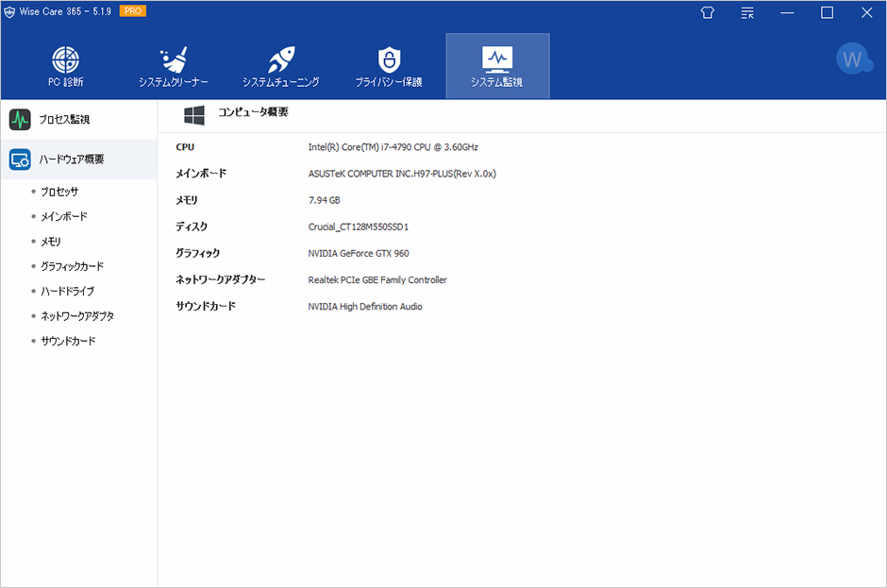Open グラフィックカード in the sidebar
Image resolution: width=887 pixels, height=588 pixels.
pyautogui.click(x=72, y=266)
